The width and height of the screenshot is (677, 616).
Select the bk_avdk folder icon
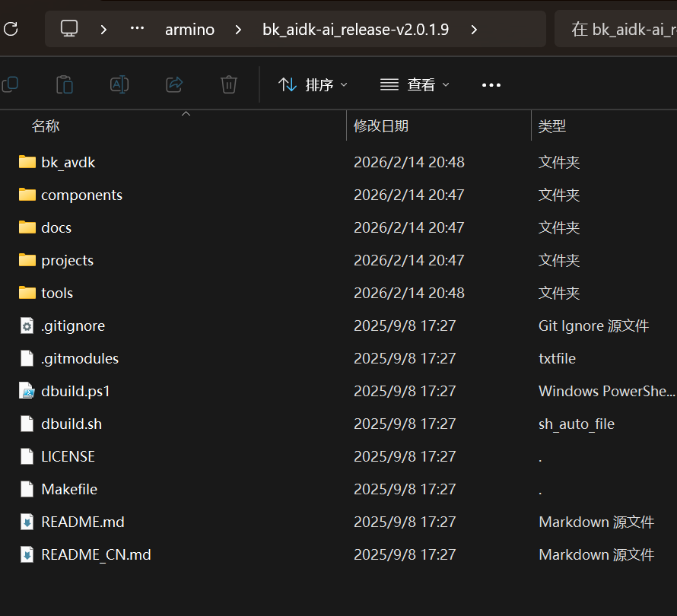pyautogui.click(x=27, y=162)
